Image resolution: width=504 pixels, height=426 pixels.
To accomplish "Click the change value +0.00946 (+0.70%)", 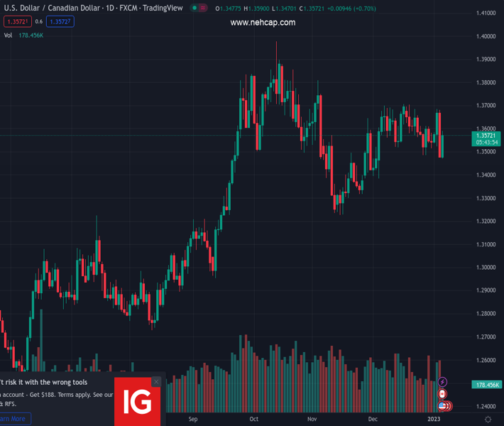I will (351, 9).
